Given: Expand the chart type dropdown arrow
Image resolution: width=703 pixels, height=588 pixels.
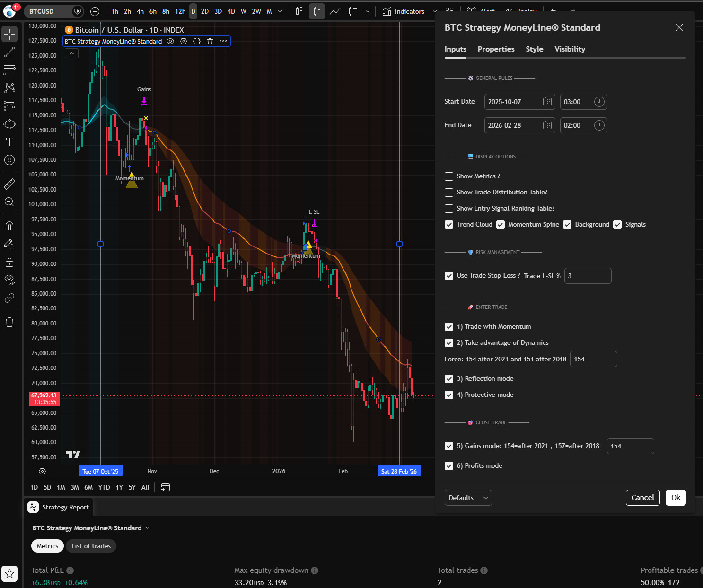Looking at the screenshot, I should pyautogui.click(x=367, y=11).
